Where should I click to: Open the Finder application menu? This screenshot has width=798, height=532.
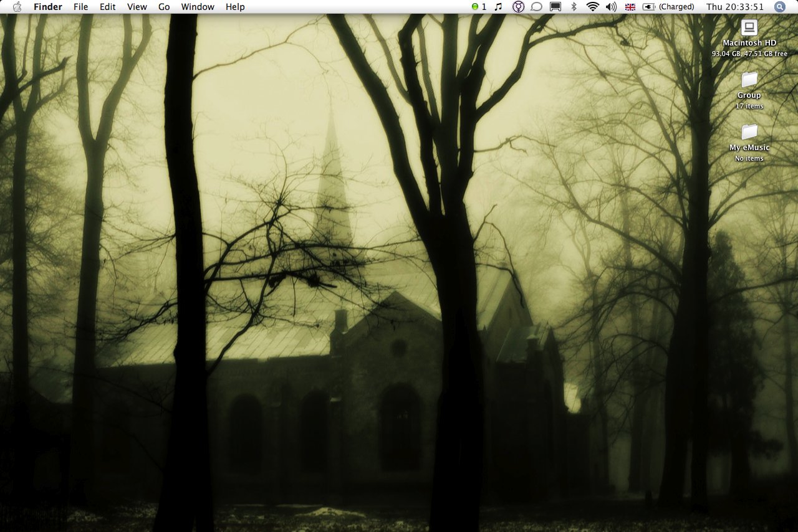coord(48,7)
